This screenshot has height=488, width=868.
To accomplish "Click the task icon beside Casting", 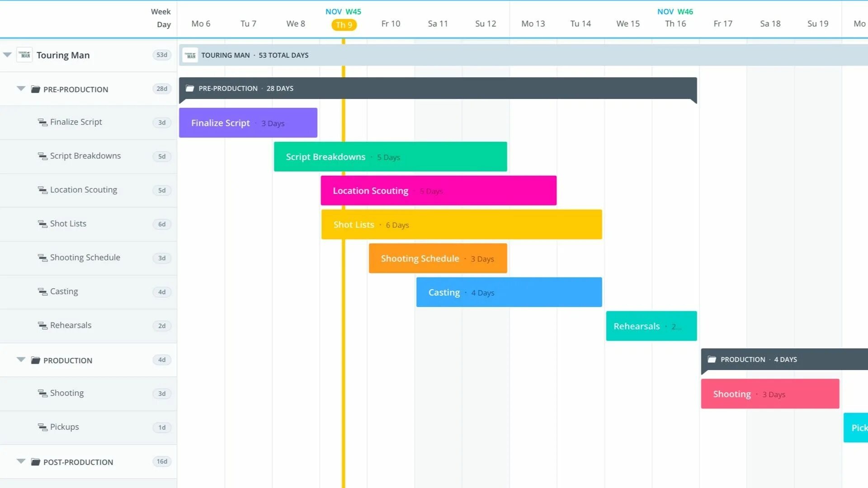I will [x=42, y=292].
